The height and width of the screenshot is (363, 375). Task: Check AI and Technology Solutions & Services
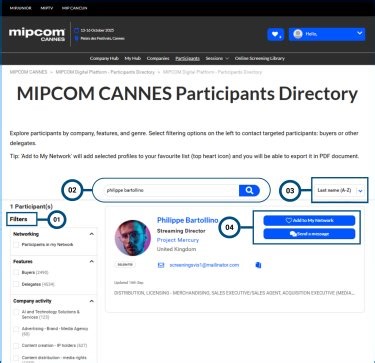coord(16,312)
